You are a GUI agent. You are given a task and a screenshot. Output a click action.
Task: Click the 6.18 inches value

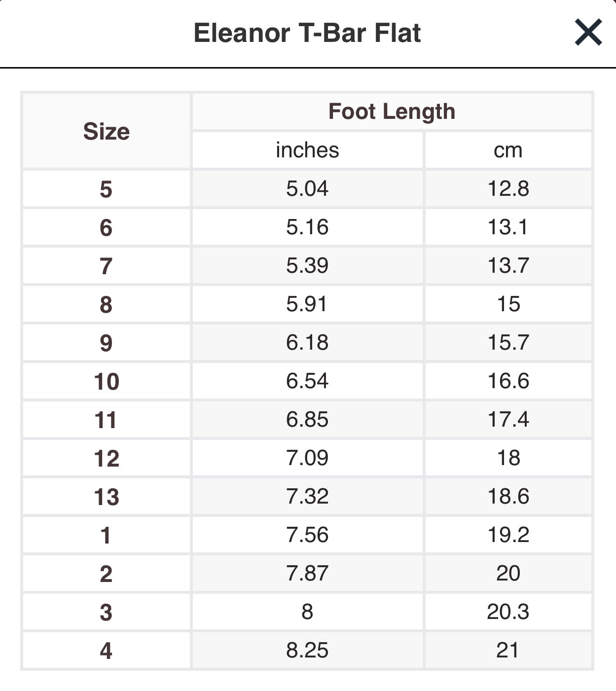(x=307, y=343)
